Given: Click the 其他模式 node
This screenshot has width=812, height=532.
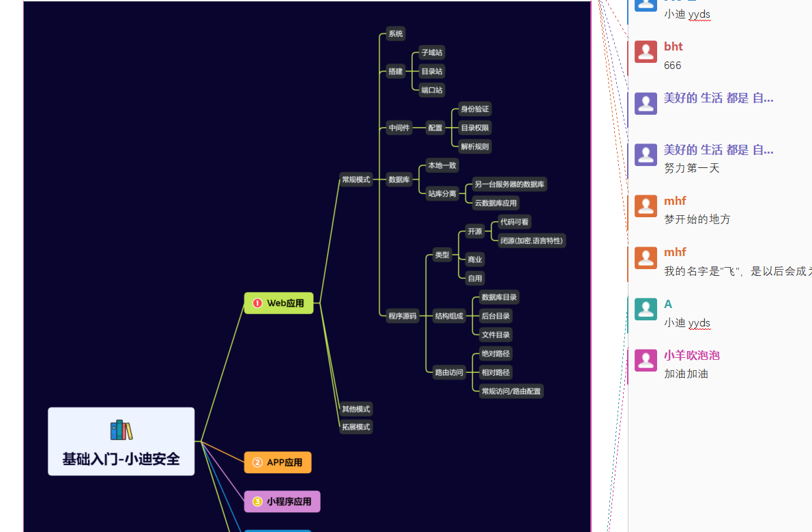Looking at the screenshot, I should coord(356,409).
